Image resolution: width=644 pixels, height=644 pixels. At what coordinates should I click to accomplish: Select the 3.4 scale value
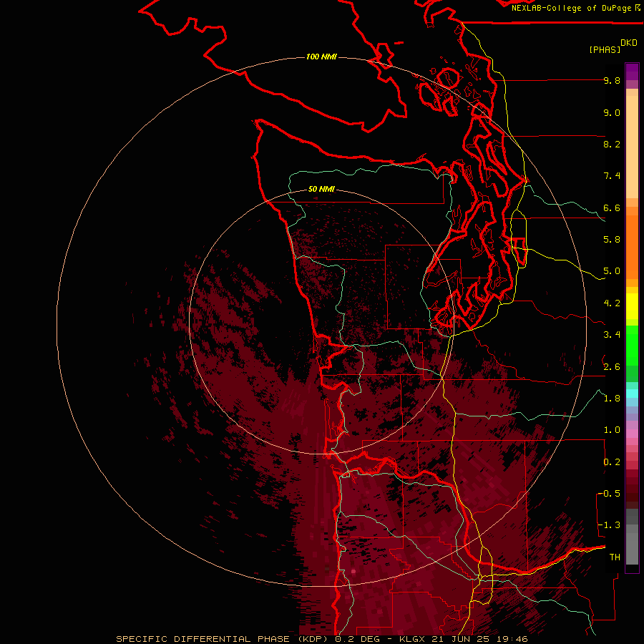click(x=612, y=335)
